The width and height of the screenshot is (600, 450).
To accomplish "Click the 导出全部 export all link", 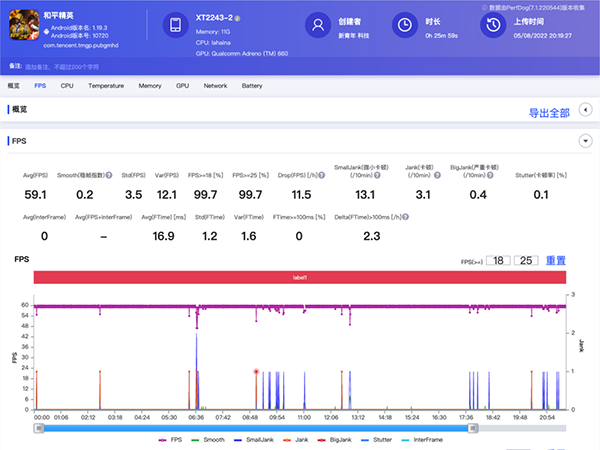I will [x=549, y=113].
